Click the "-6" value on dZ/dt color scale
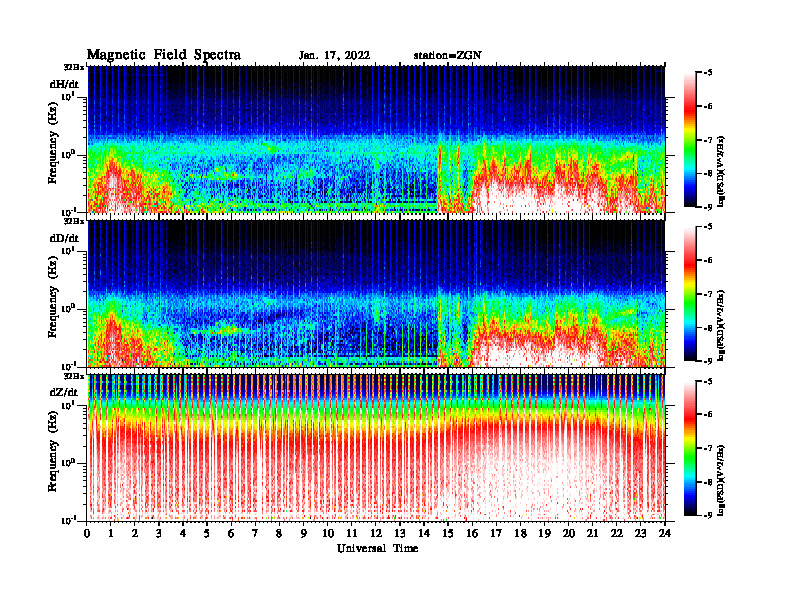Screen dimensions: 792x612 pyautogui.click(x=707, y=414)
